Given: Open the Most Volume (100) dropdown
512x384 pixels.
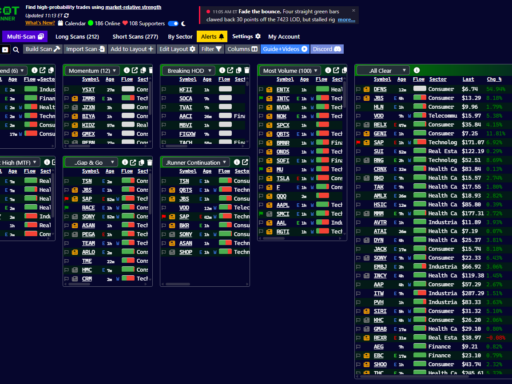Looking at the screenshot, I should click(x=289, y=71).
